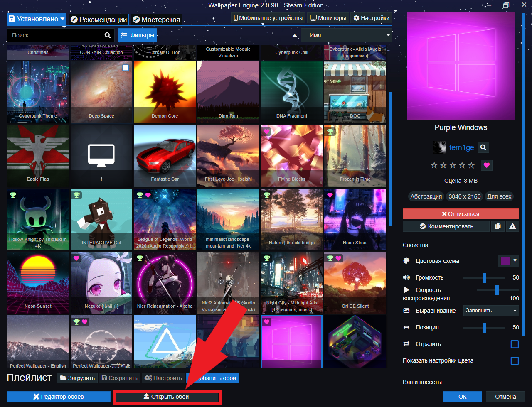Click the trophy badge on Night City
532x407 pixels.
[x=267, y=258]
